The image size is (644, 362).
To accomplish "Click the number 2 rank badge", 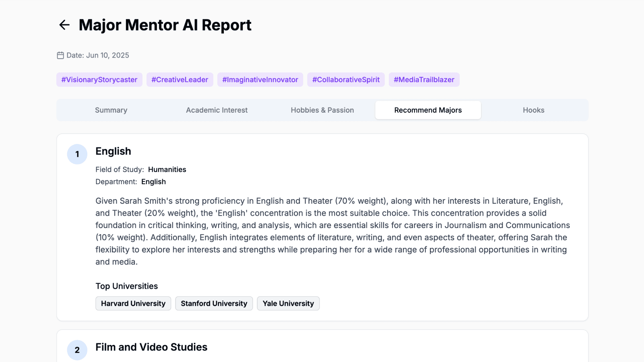I will (x=77, y=350).
